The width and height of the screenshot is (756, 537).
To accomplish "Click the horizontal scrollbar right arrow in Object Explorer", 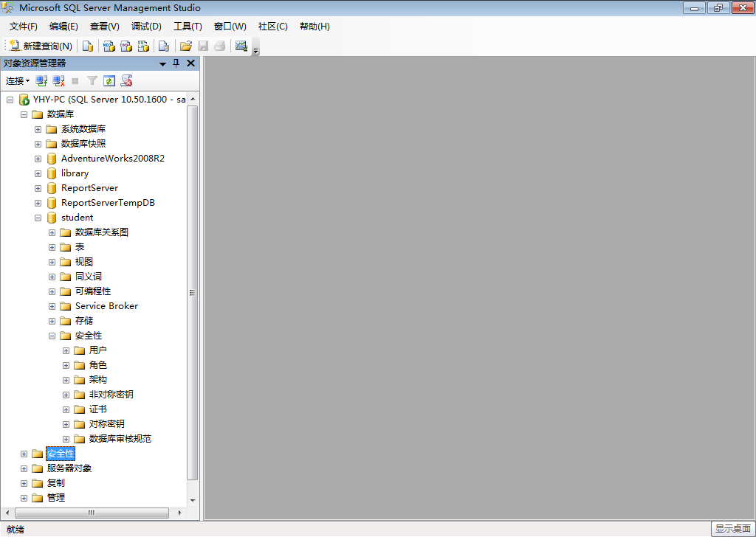I will coord(180,513).
